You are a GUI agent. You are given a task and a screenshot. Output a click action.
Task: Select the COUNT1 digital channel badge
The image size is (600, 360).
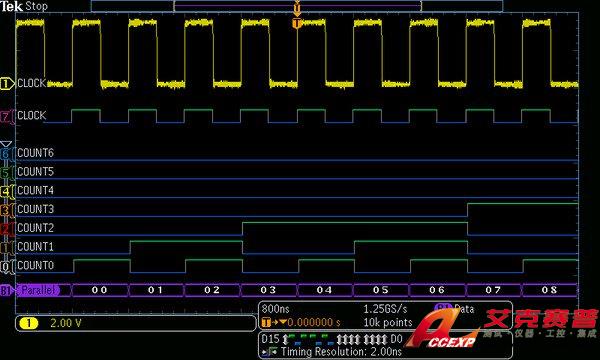click(x=6, y=247)
